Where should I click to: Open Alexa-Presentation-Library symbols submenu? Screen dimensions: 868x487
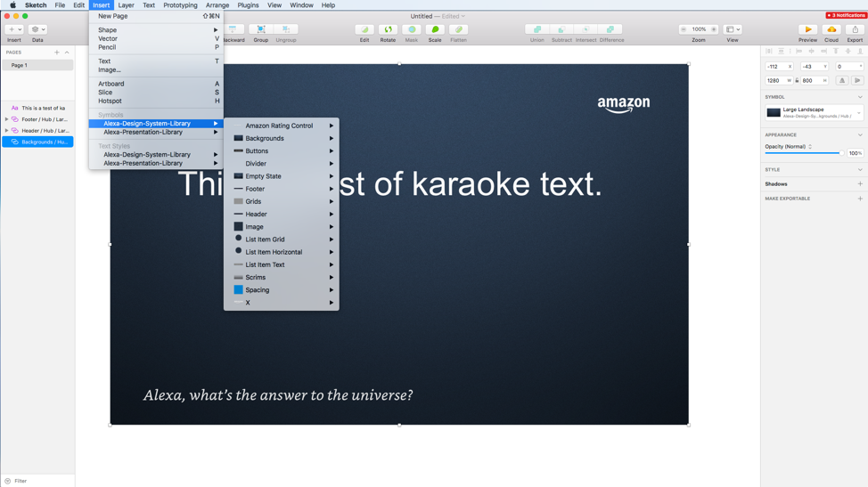156,132
